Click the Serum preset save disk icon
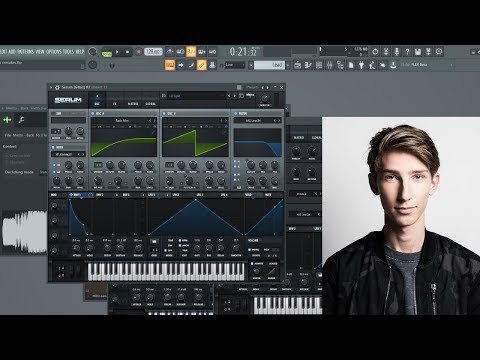Viewport: 480px width, 360px height. [x=241, y=96]
